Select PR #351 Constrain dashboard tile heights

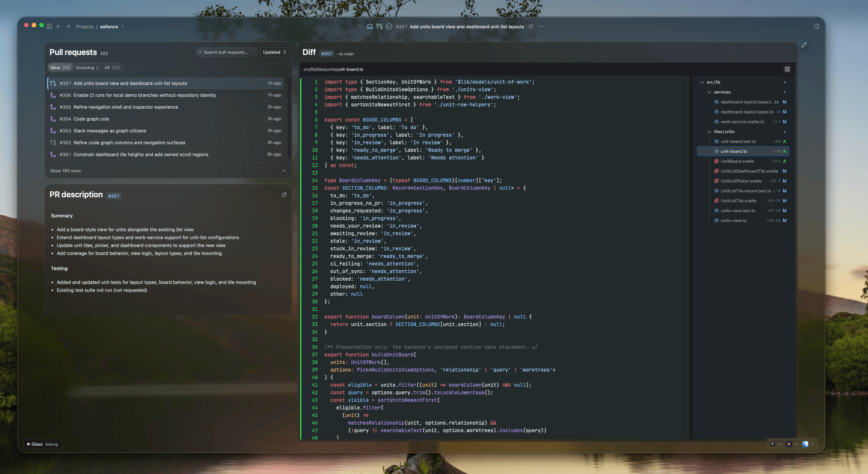165,154
